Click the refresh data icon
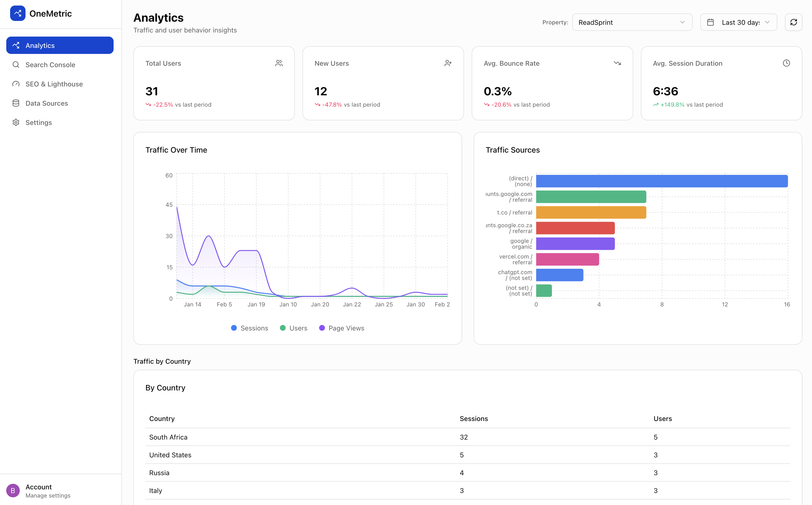 pyautogui.click(x=794, y=22)
